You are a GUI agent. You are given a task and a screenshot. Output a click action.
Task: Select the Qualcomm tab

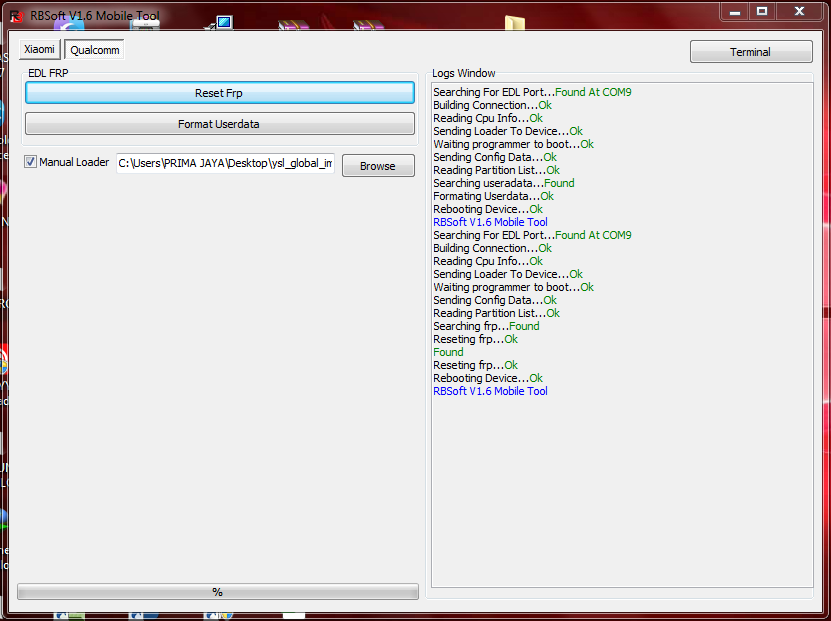(x=94, y=50)
